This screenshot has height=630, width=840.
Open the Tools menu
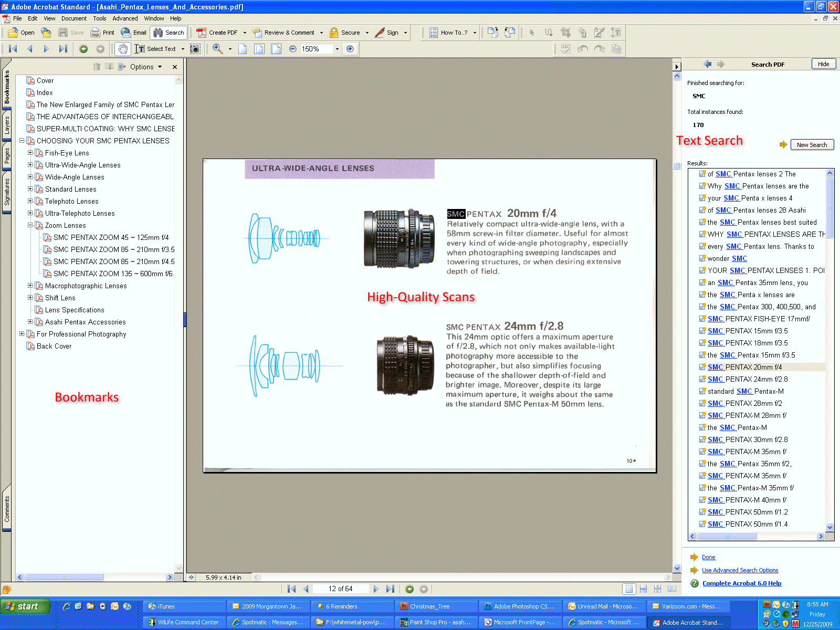coord(100,18)
